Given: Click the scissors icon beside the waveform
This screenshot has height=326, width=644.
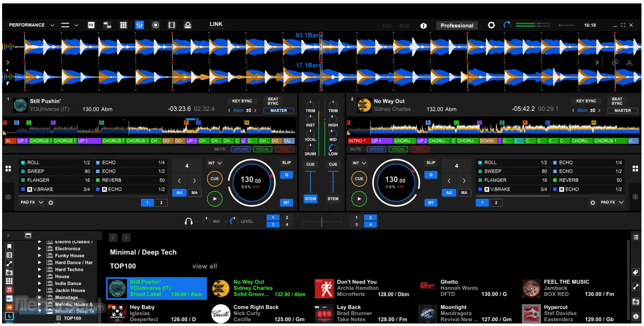Looking at the screenshot, I should tap(629, 63).
